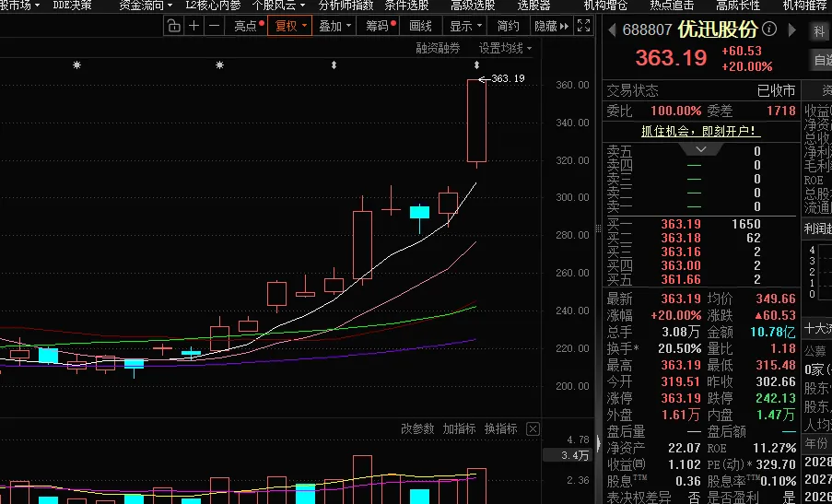Enter fullscreen chart mode
This screenshot has height=504, width=832.
click(x=583, y=26)
